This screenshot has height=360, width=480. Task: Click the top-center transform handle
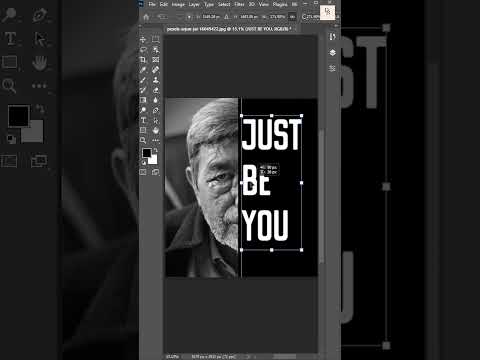coord(272,116)
